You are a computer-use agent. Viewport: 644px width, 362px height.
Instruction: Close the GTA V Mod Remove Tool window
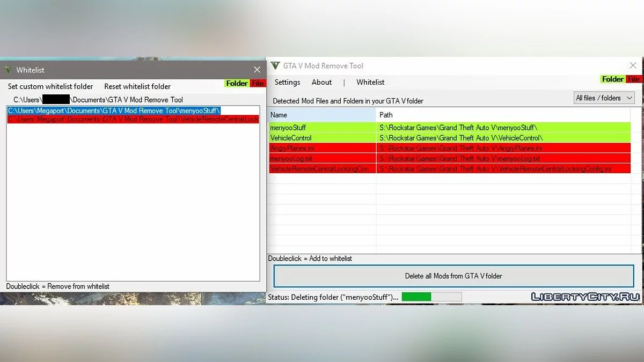633,65
